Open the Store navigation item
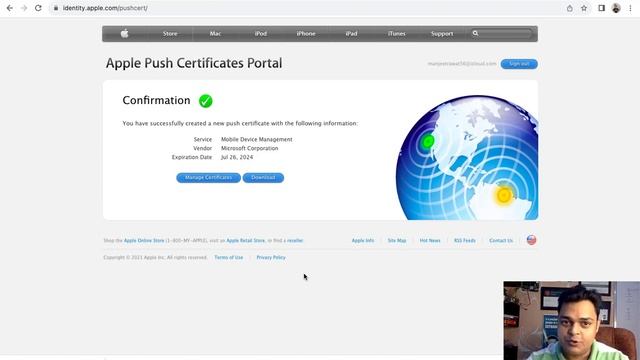Viewport: 640px width, 360px height. [170, 34]
